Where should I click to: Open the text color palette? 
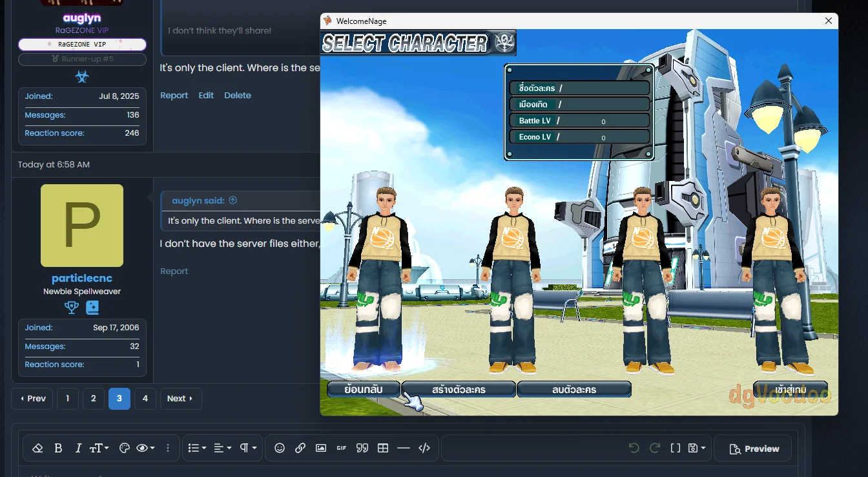coord(125,448)
